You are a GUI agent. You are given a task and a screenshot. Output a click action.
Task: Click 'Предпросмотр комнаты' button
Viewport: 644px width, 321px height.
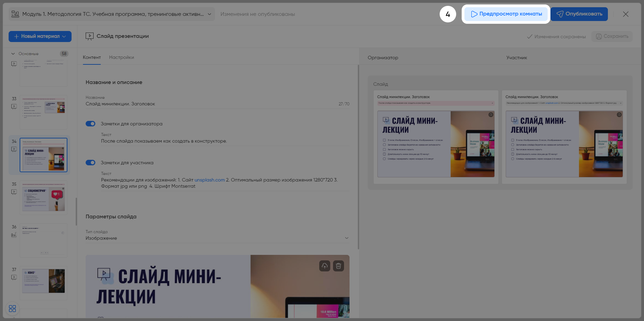click(x=506, y=14)
